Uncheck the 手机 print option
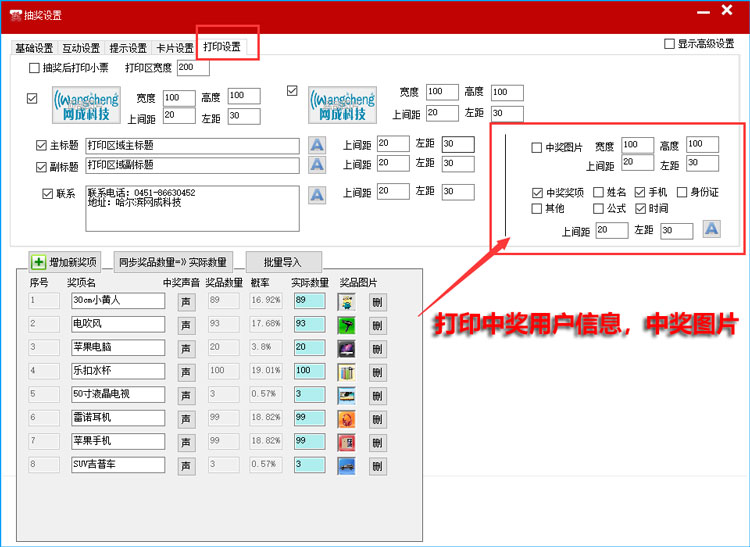 (640, 192)
